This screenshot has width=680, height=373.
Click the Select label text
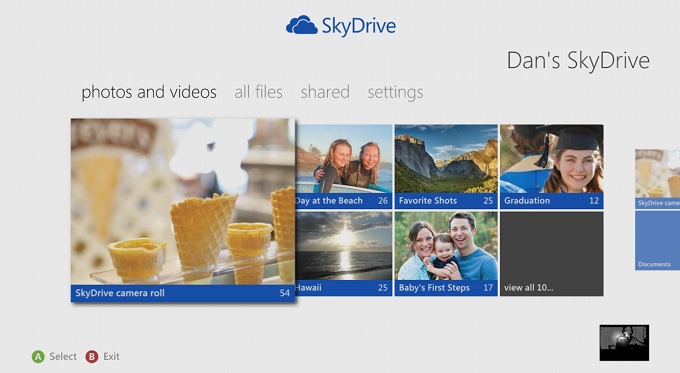click(63, 357)
